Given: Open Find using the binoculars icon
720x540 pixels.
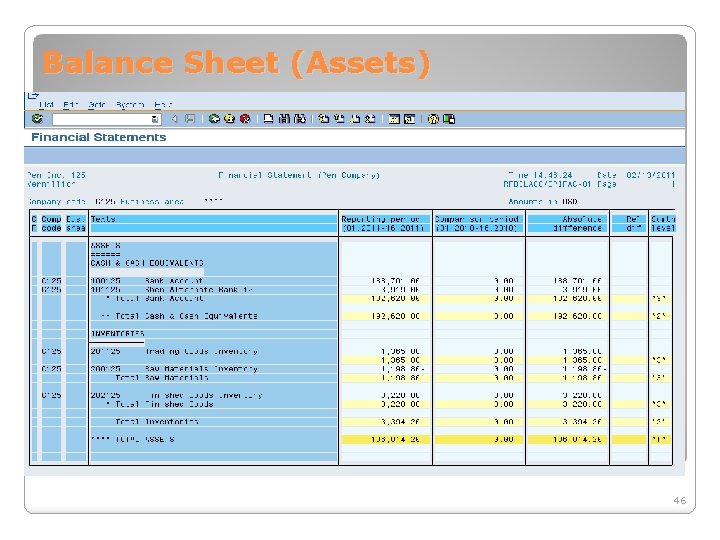Looking at the screenshot, I should pos(284,119).
